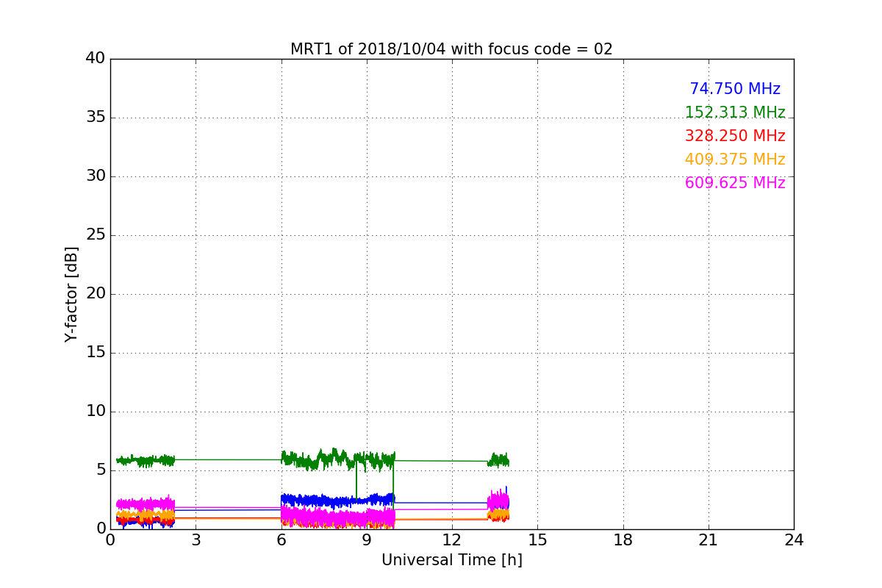This screenshot has height=588, width=882.
Task: Click the 609.625 MHz legend label
Action: point(735,183)
